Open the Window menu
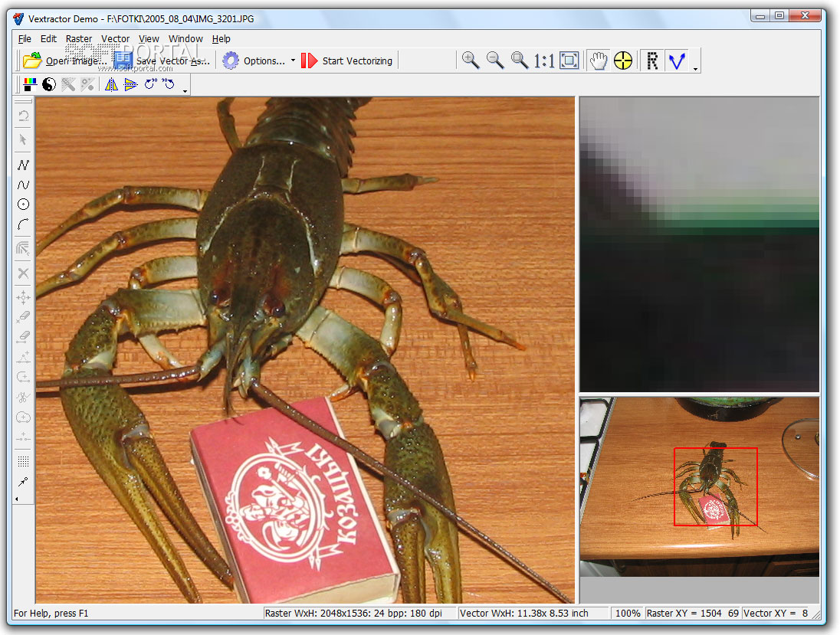Viewport: 840px width, 635px height. 185,38
